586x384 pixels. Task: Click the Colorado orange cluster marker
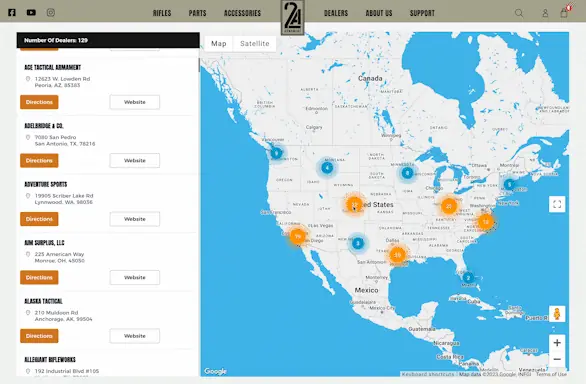pos(354,205)
